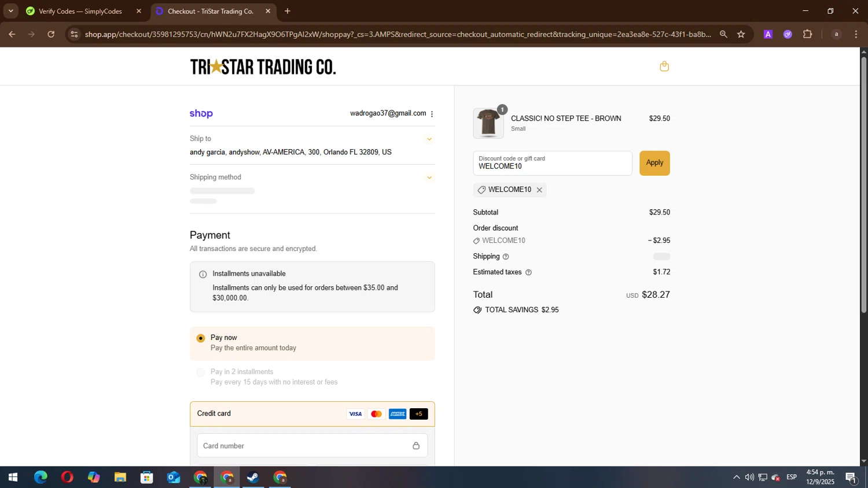Click the WELCOME10 discount tag
This screenshot has width=868, height=488.
tap(509, 190)
